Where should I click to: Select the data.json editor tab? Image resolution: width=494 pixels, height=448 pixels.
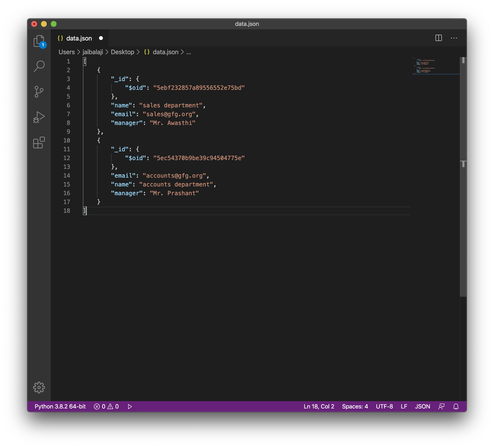pyautogui.click(x=79, y=38)
